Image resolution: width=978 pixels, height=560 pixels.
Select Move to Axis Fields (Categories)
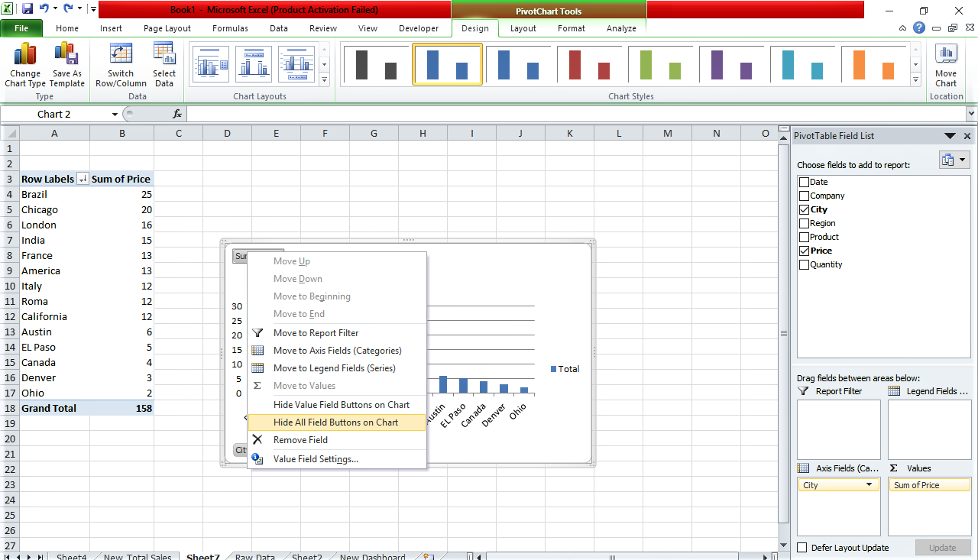tap(337, 351)
